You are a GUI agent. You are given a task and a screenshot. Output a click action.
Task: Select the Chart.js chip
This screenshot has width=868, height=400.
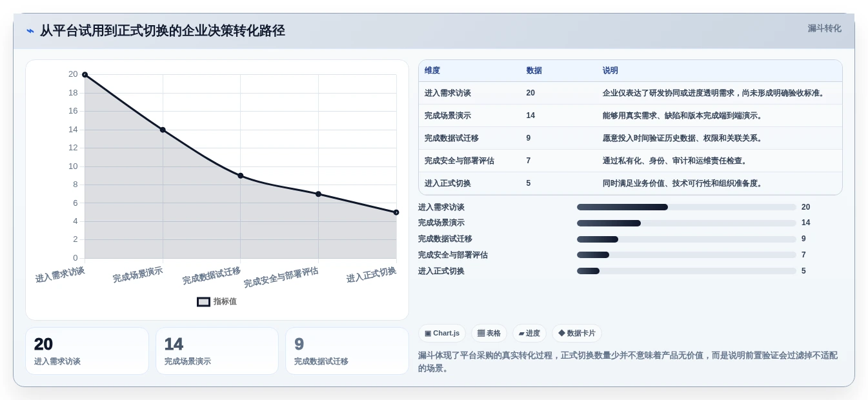pos(442,334)
